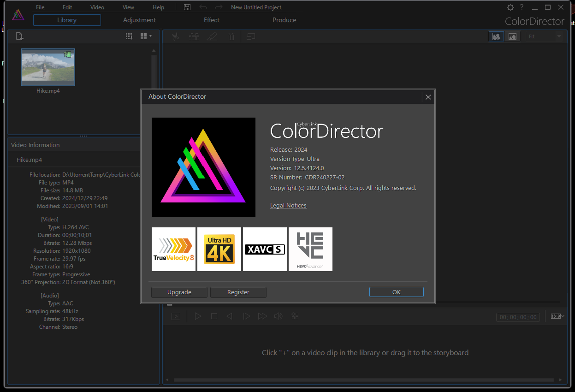Open the library sort options icon

[x=129, y=36]
